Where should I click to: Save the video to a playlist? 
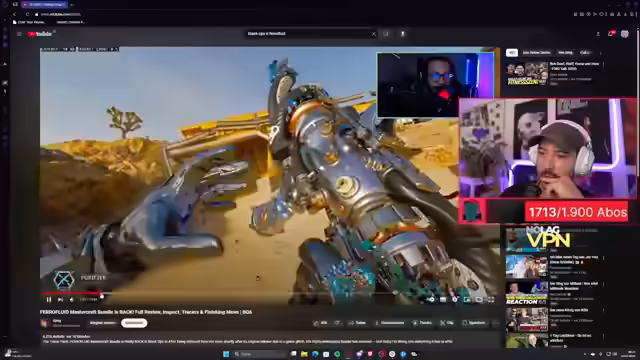(x=474, y=323)
